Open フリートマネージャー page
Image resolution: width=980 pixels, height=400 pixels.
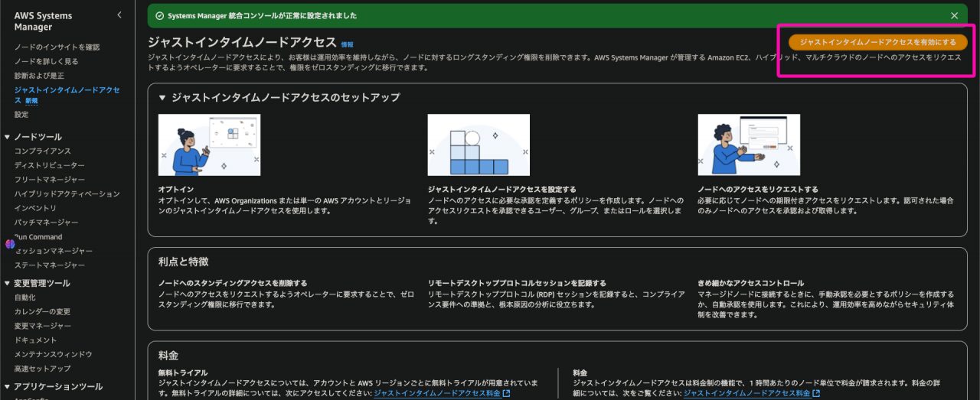pyautogui.click(x=49, y=180)
